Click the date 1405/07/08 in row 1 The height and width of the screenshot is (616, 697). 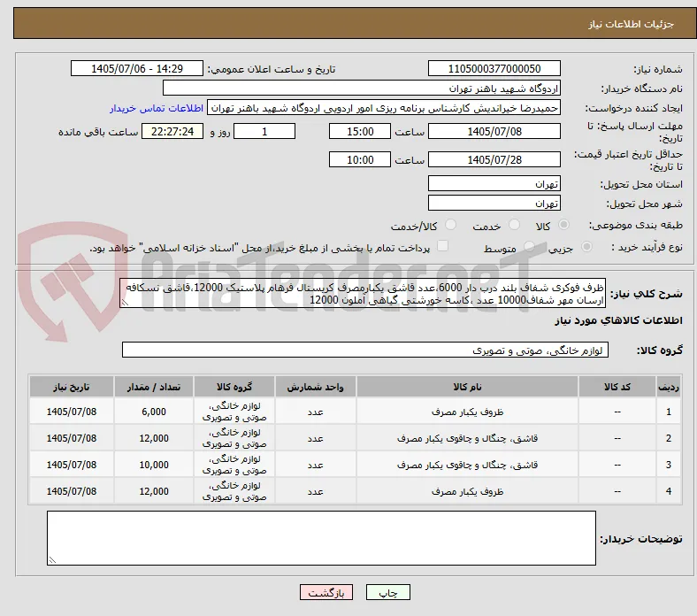72,412
